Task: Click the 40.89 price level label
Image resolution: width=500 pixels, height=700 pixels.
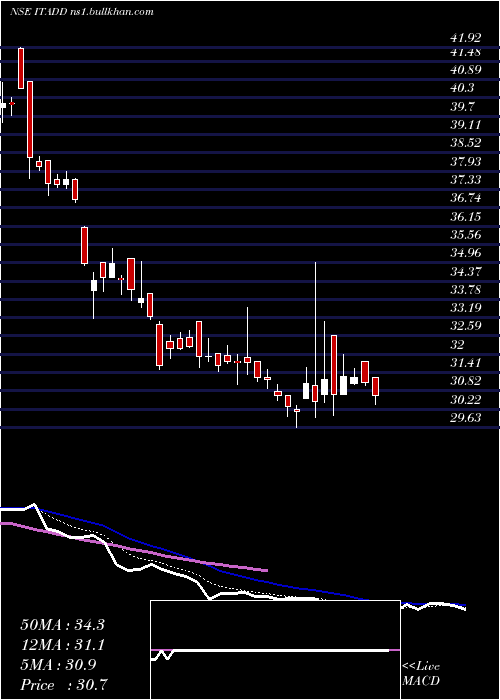Action: click(465, 70)
